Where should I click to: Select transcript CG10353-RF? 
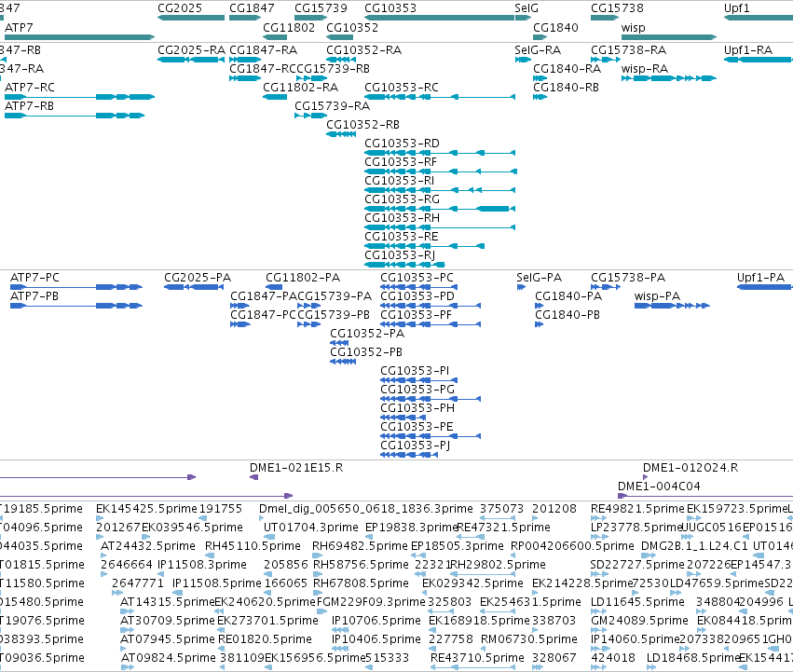tap(441, 171)
